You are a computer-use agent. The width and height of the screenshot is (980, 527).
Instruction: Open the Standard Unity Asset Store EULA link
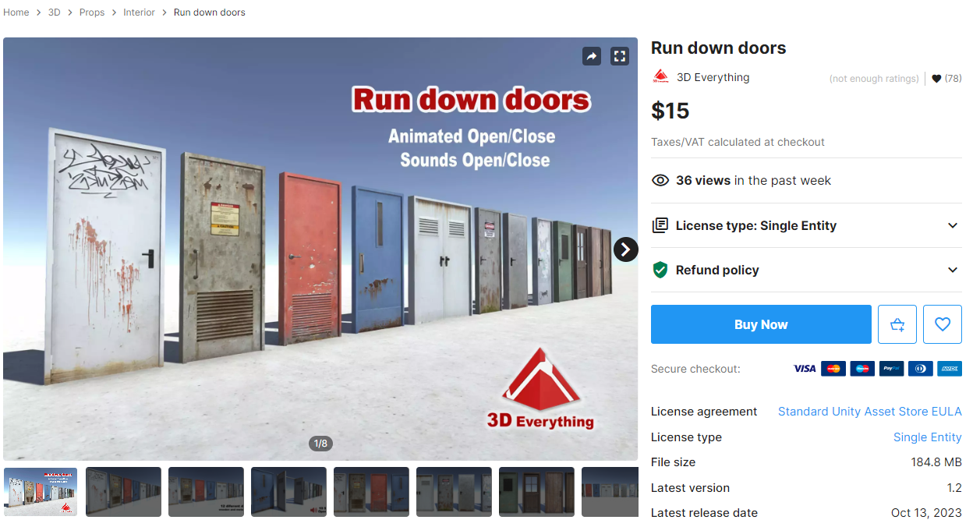click(x=870, y=412)
